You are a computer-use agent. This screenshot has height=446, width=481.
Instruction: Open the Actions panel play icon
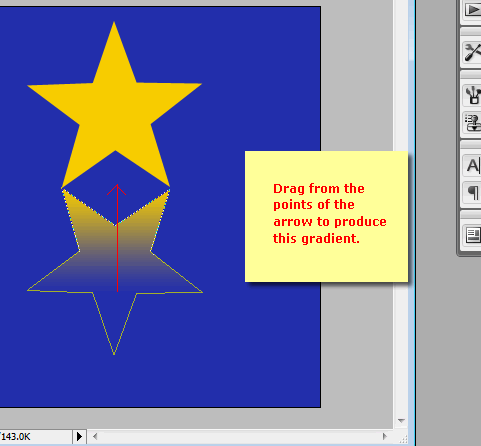click(473, 10)
